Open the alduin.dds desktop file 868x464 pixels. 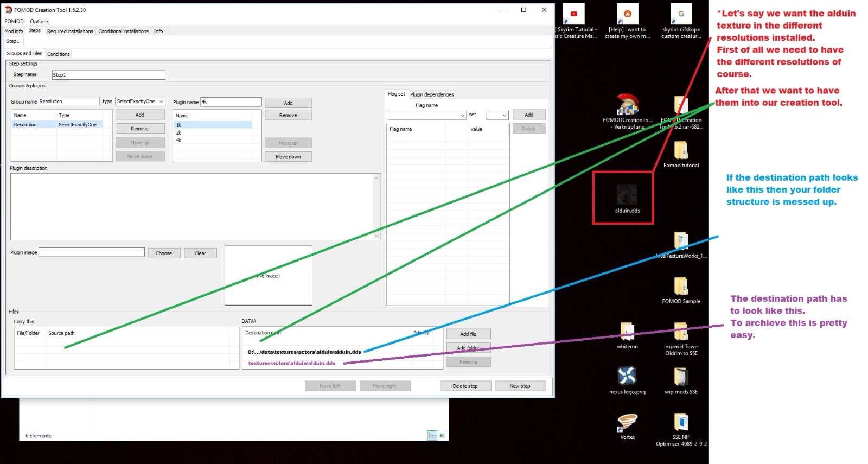(x=627, y=196)
